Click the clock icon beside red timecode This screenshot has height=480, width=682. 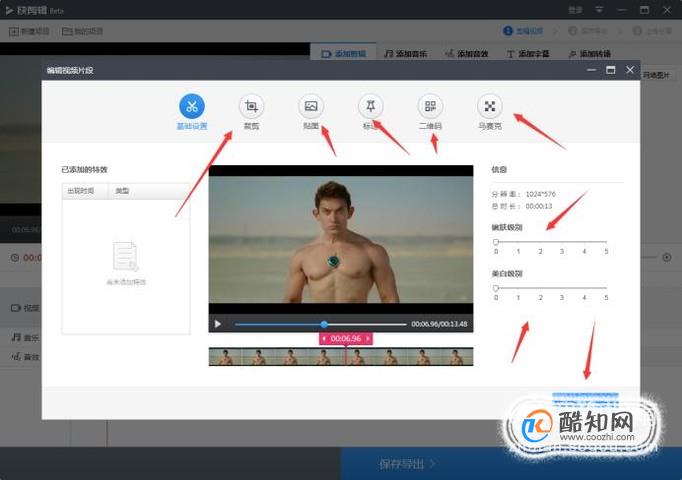(x=15, y=258)
